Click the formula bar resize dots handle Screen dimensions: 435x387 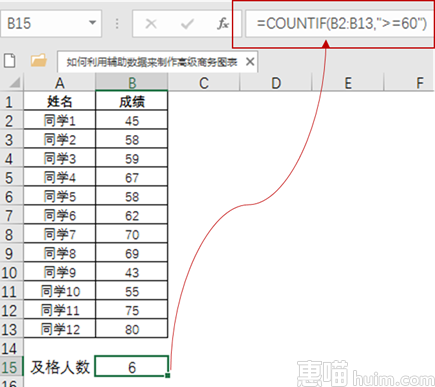coord(117,24)
